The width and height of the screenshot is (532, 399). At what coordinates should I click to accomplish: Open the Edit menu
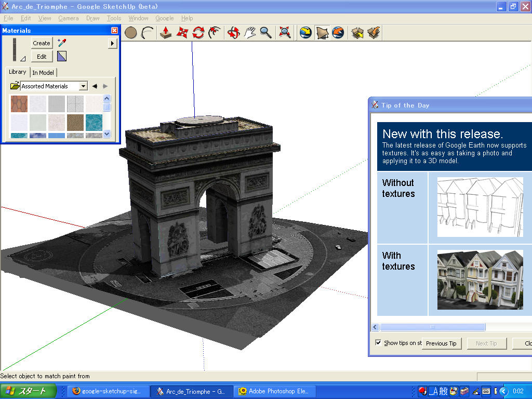(x=26, y=18)
